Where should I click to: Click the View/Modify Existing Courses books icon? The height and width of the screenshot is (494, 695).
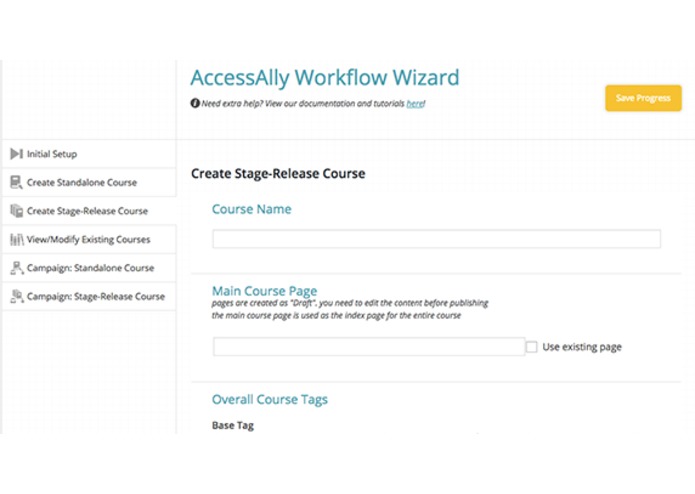[16, 239]
